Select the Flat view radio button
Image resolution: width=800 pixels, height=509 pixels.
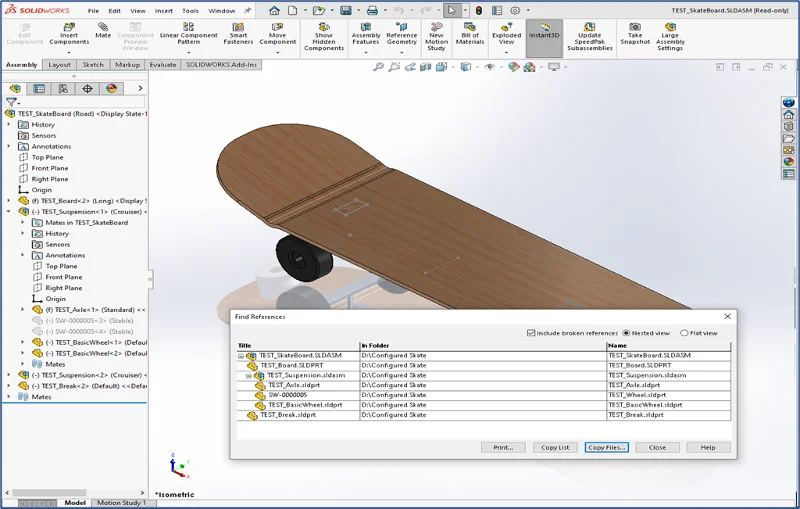[684, 333]
